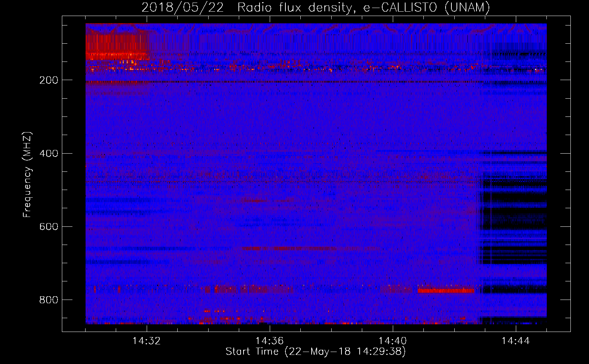Click the 14:36 time tick label
Screen dimensions: 589x364
(x=270, y=341)
